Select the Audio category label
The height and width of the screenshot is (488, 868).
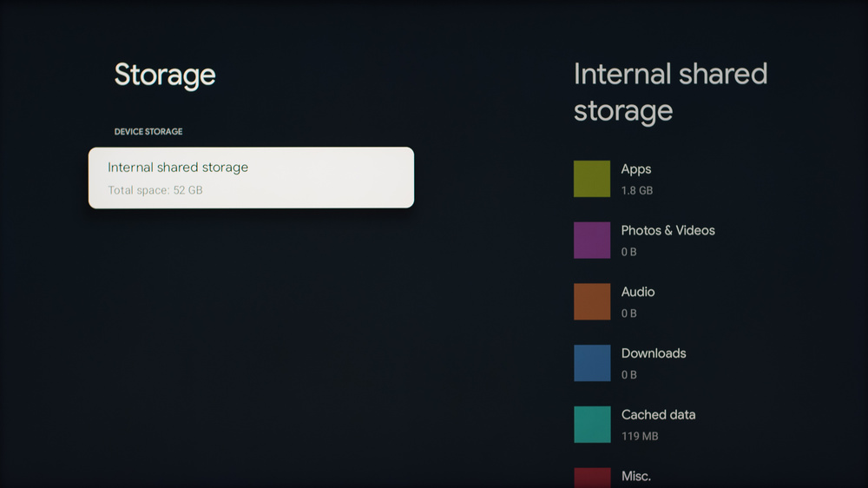638,292
